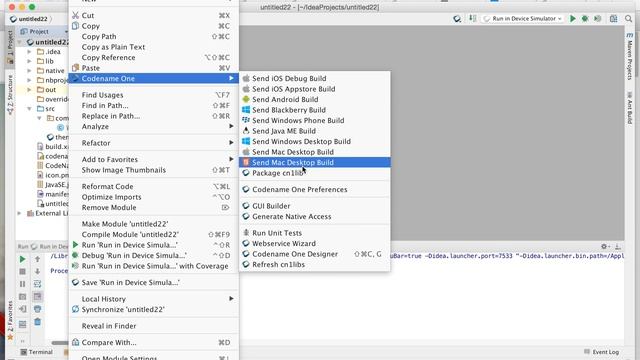Click Remove Module

pyautogui.click(x=153, y=208)
